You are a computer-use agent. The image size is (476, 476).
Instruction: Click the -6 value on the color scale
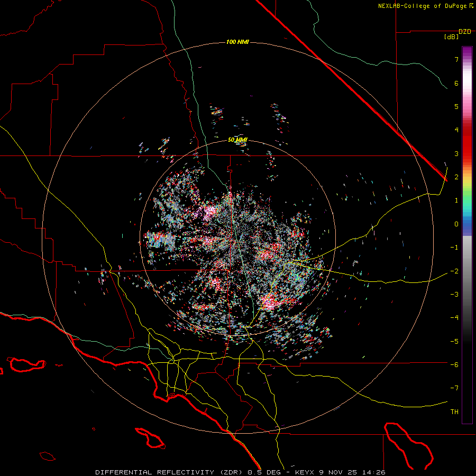pos(454,365)
